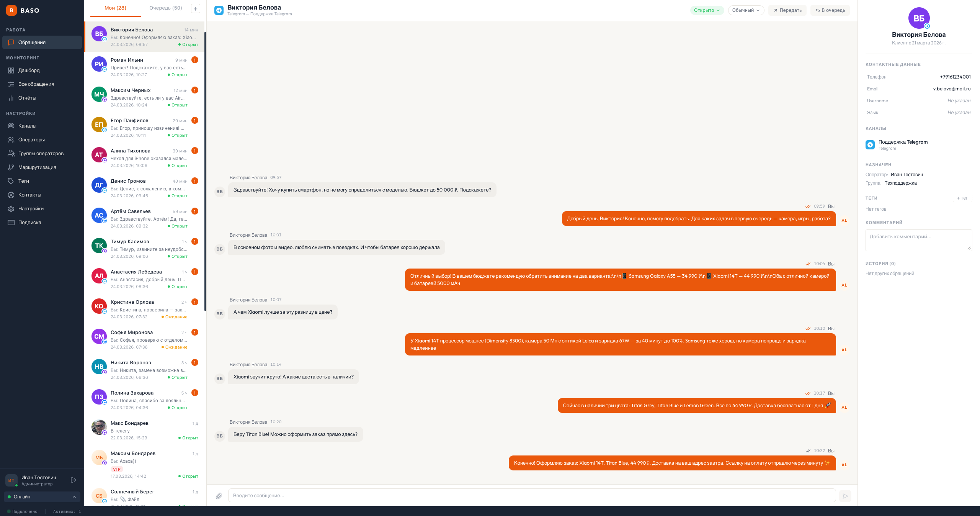Image resolution: width=980 pixels, height=516 pixels.
Task: Click the Передать button
Action: coord(787,10)
